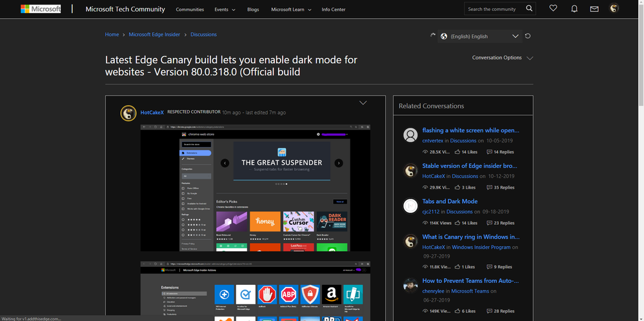Open Info Center
Image resolution: width=644 pixels, height=321 pixels.
coord(334,10)
